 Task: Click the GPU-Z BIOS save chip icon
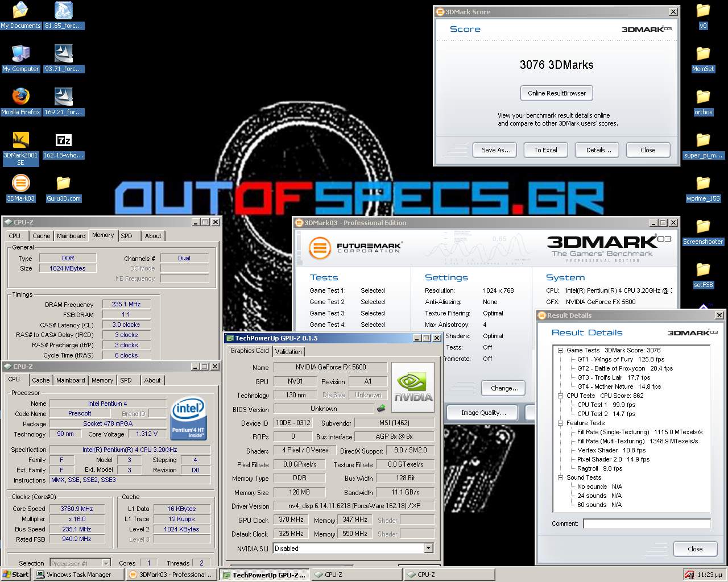[x=381, y=408]
